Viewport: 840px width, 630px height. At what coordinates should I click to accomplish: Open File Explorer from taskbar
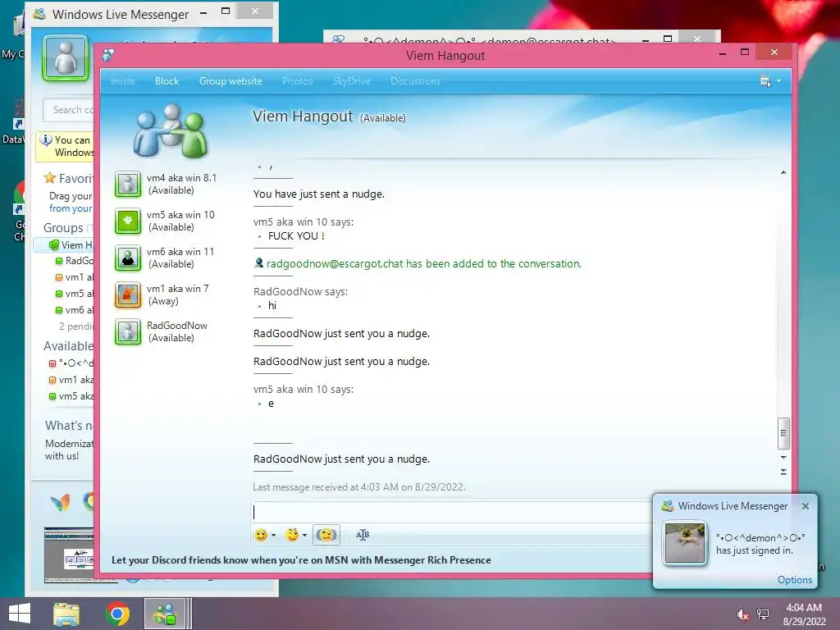(x=66, y=614)
